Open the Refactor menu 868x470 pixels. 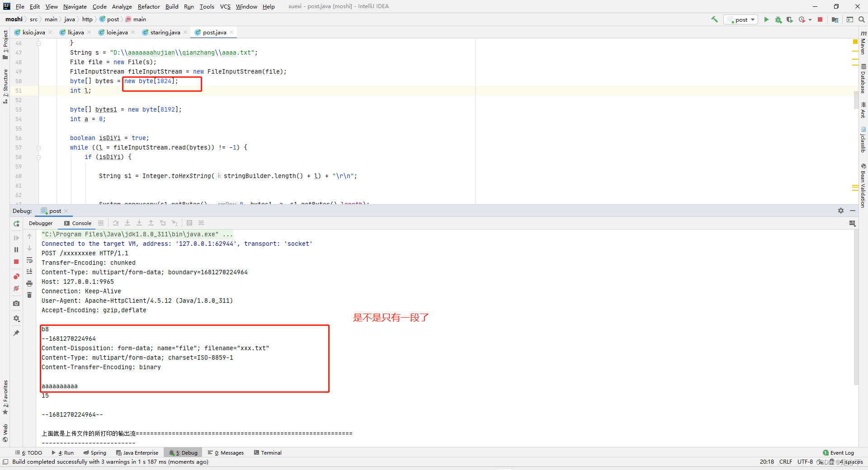pyautogui.click(x=149, y=6)
